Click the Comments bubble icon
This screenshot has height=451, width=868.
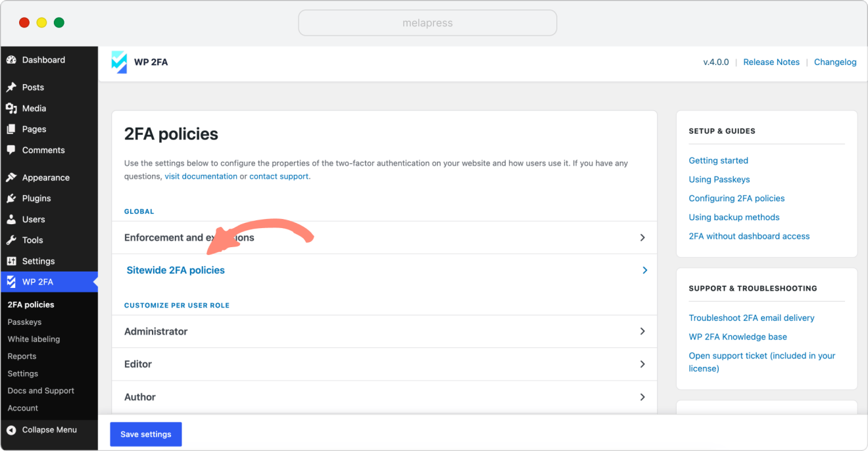[x=11, y=150]
